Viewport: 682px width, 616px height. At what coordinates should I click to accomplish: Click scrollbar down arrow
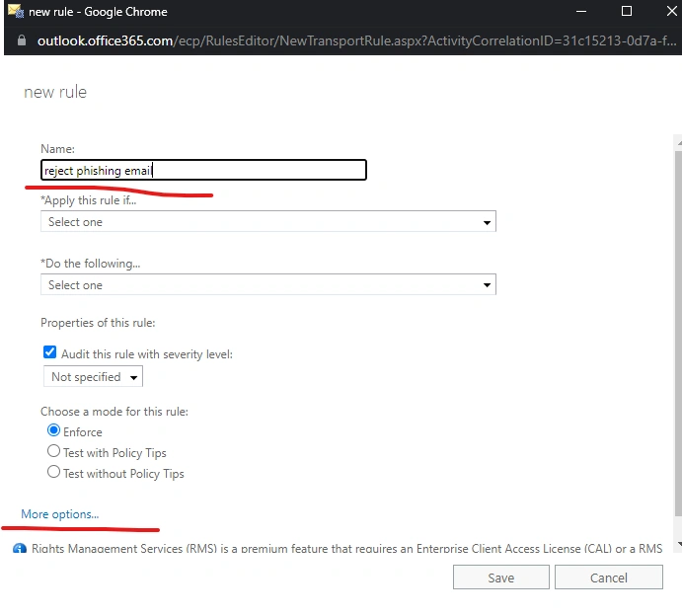[x=679, y=544]
